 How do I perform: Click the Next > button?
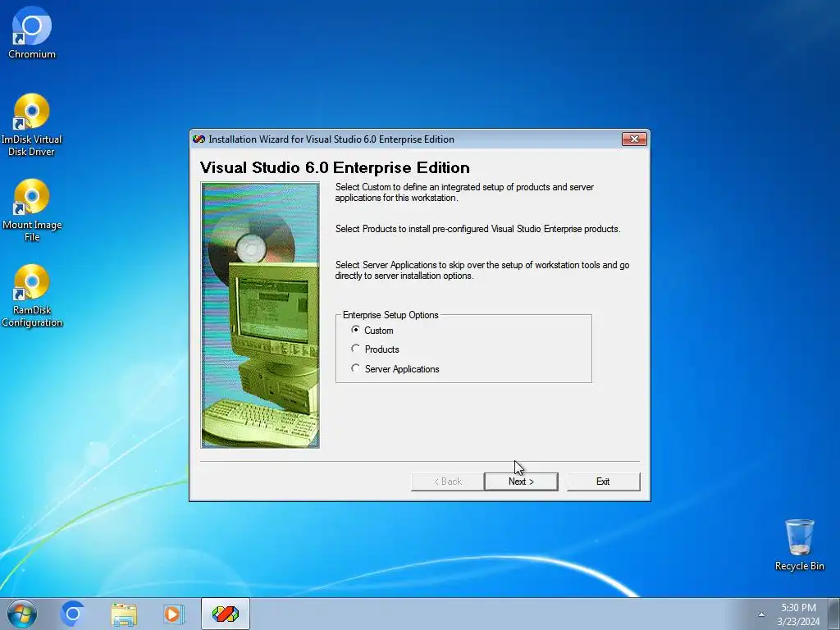(521, 481)
